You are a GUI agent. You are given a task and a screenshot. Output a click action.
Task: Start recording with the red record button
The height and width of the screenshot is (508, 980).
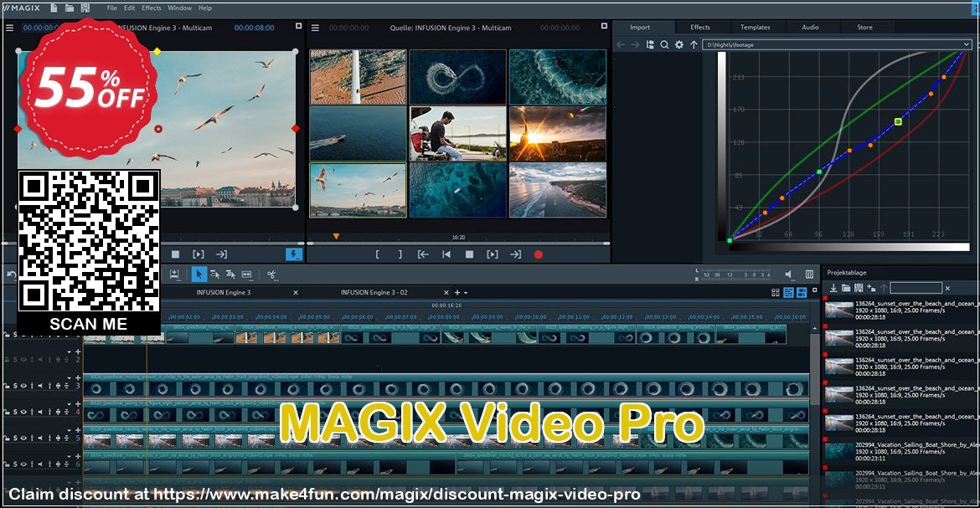tap(538, 254)
